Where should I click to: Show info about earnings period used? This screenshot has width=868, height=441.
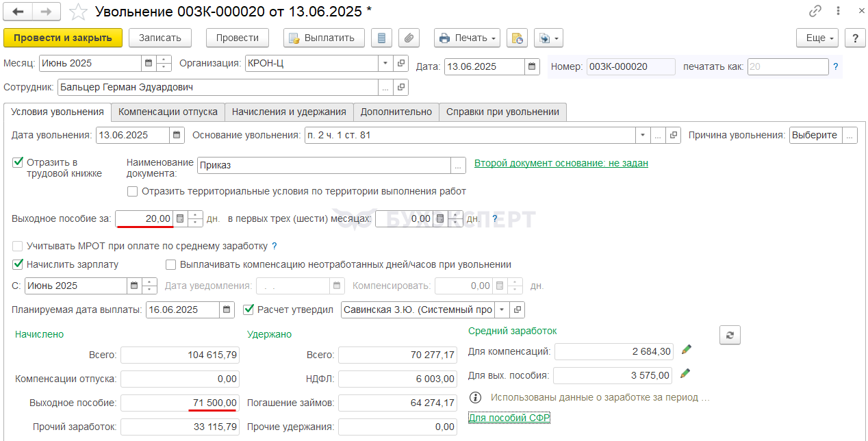click(x=475, y=397)
